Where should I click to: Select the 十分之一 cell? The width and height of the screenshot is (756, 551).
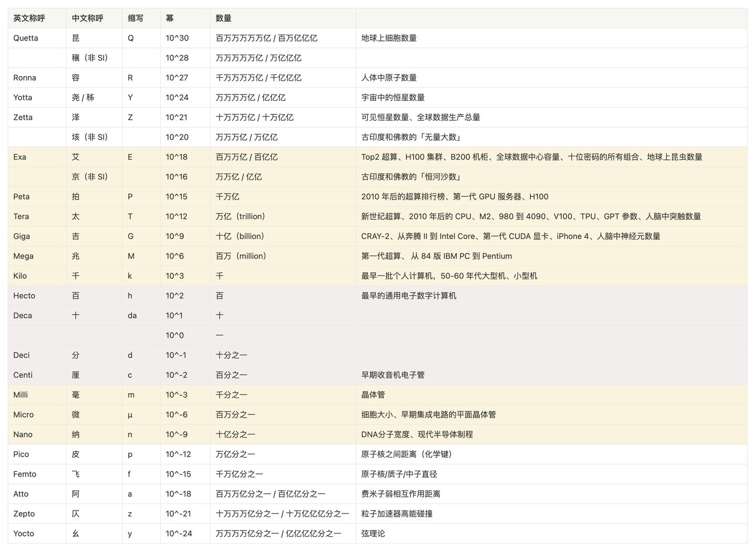pos(282,355)
